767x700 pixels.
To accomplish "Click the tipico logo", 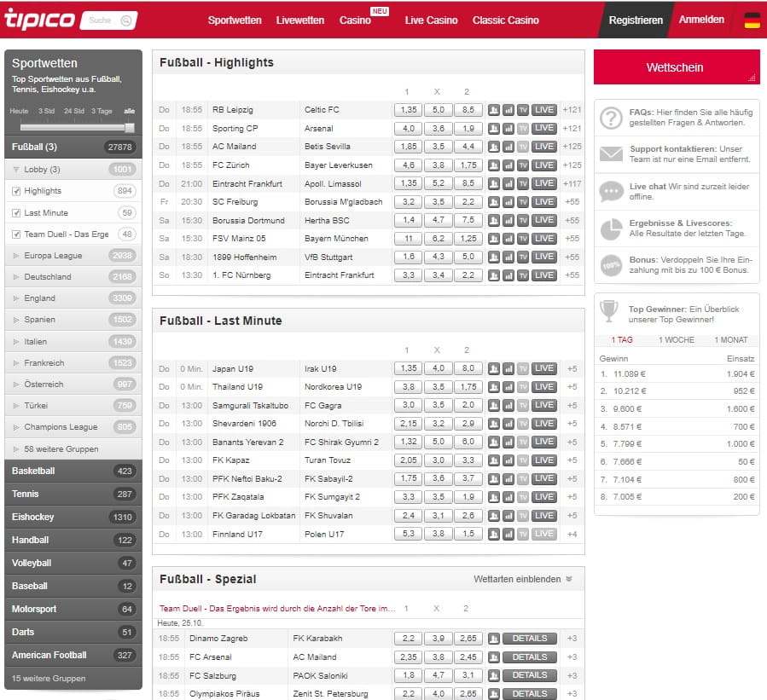I will tap(39, 20).
